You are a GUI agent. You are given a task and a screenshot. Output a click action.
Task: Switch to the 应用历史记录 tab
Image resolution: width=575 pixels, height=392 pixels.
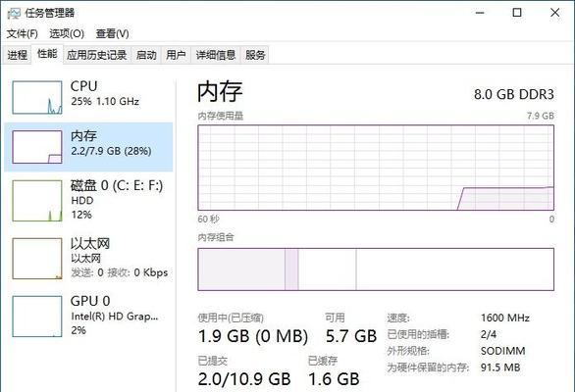97,55
